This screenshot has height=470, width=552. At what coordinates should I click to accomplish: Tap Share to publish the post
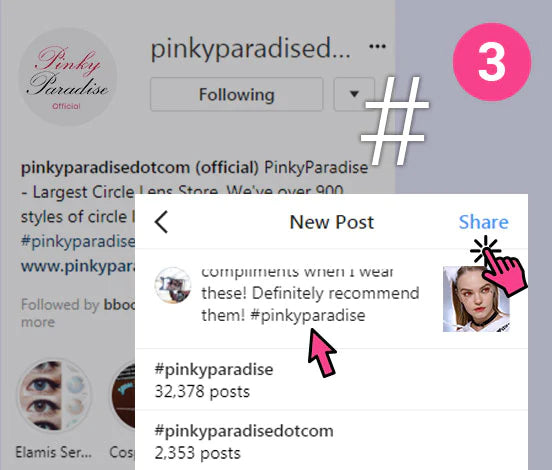(x=483, y=222)
